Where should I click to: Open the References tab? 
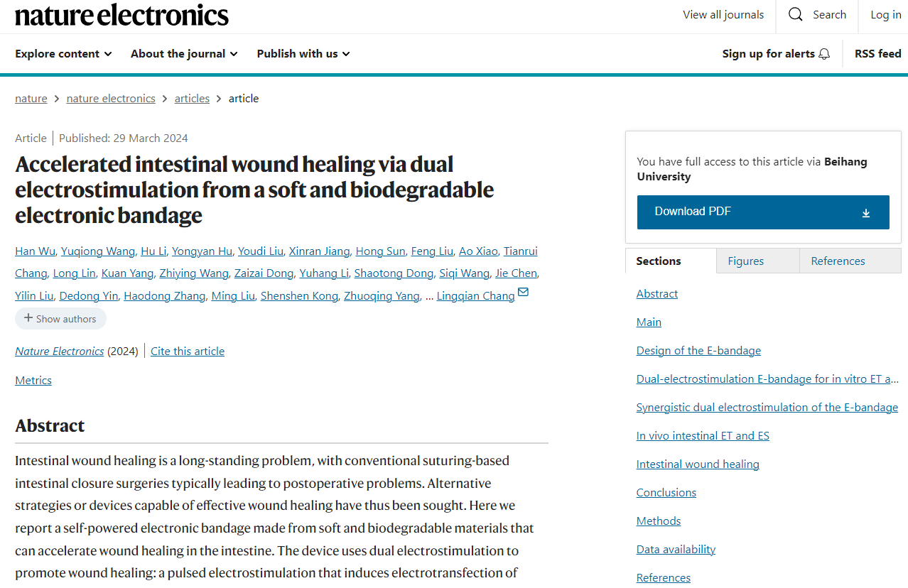[x=838, y=261]
